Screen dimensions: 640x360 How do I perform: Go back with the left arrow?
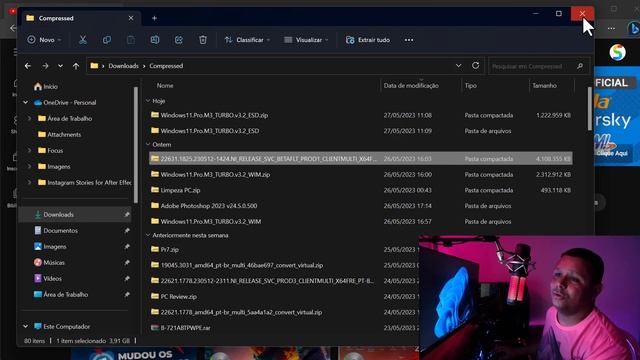click(27, 66)
